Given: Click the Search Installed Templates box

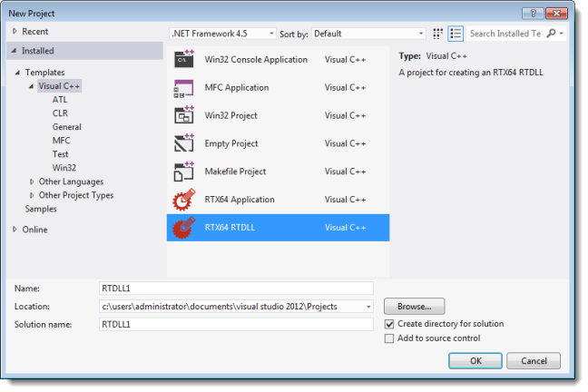Looking at the screenshot, I should tap(505, 34).
